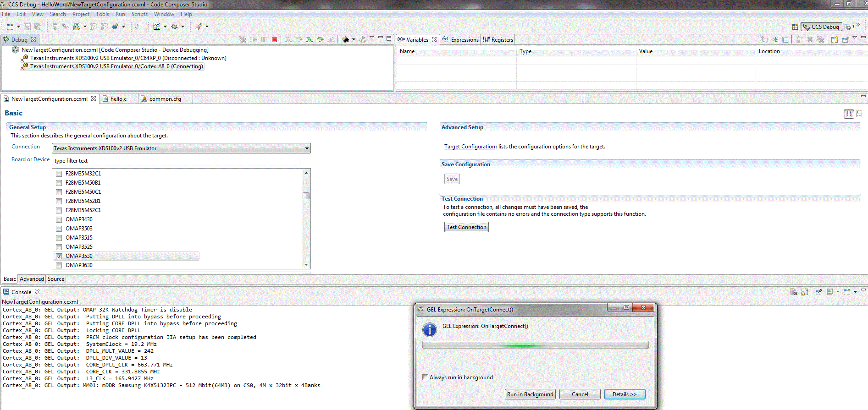Click the download-to-folder icon in main toolbar
This screenshot has width=868, height=410.
pos(77,27)
